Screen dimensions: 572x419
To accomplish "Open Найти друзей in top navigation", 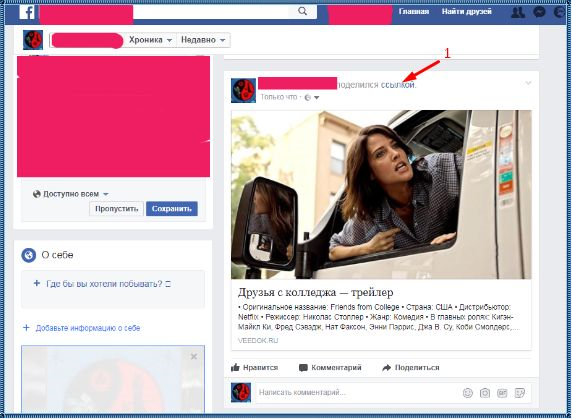I will coord(467,12).
